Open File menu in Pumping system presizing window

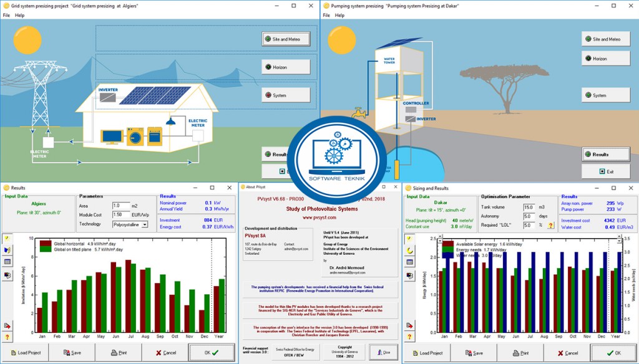click(x=326, y=15)
